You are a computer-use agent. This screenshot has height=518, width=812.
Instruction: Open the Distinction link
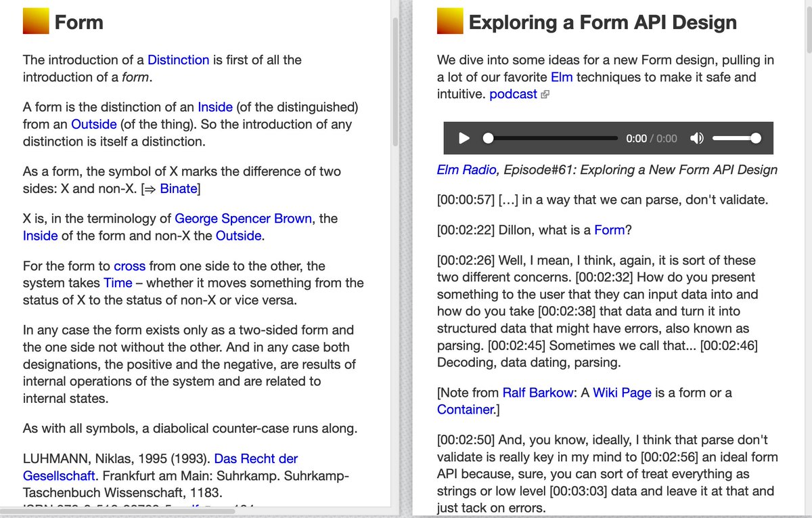tap(177, 60)
